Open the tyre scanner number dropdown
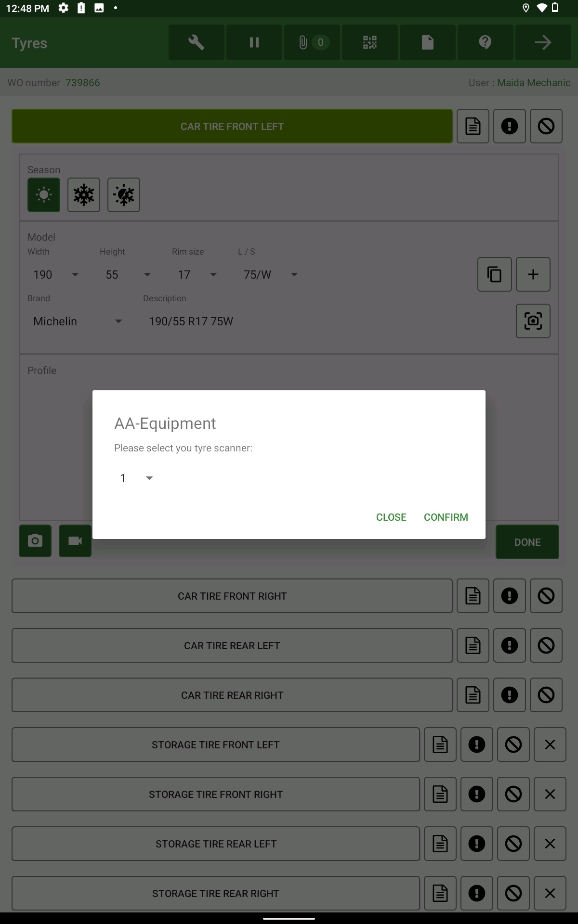 pos(136,478)
